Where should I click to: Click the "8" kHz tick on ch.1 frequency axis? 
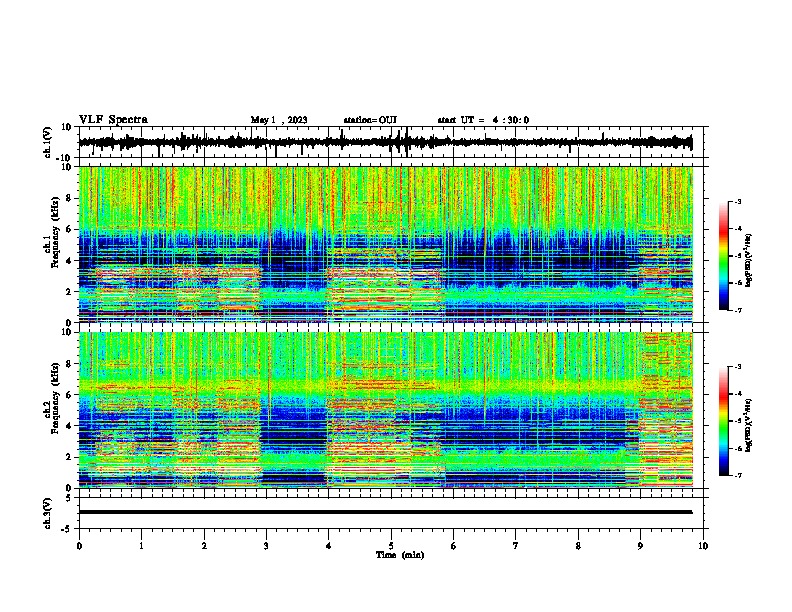tap(69, 198)
